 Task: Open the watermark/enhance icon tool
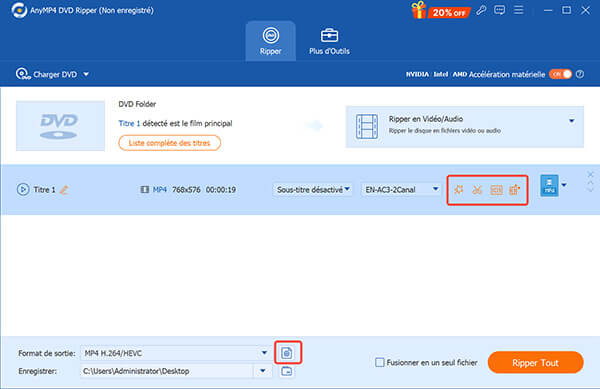[496, 190]
